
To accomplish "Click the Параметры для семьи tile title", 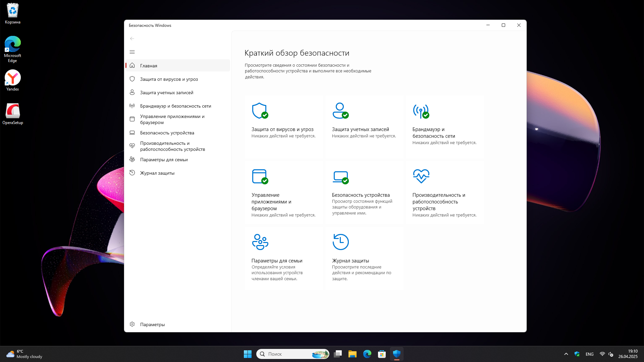I will (277, 260).
